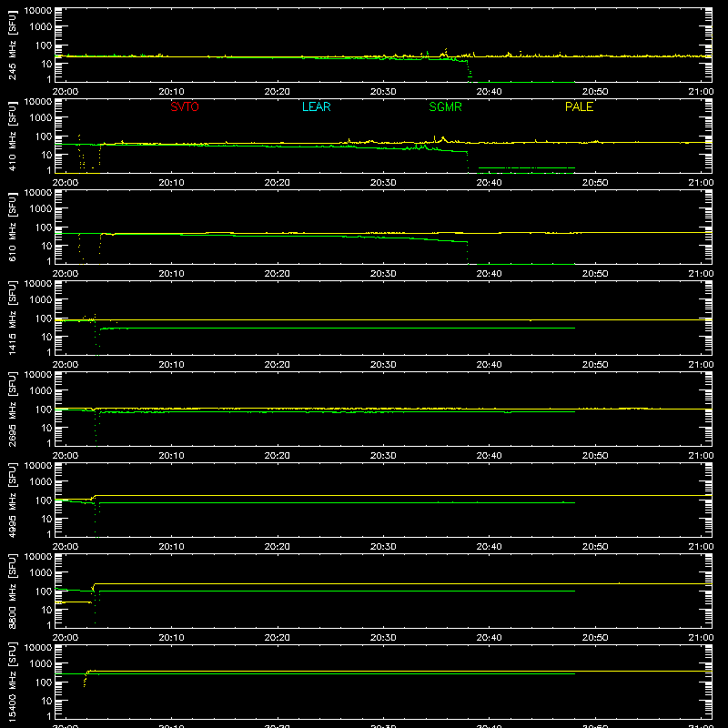Image resolution: width=728 pixels, height=728 pixels.
Task: Click the 20:20 tick label below the 610 MHz plot
Action: coord(278,274)
